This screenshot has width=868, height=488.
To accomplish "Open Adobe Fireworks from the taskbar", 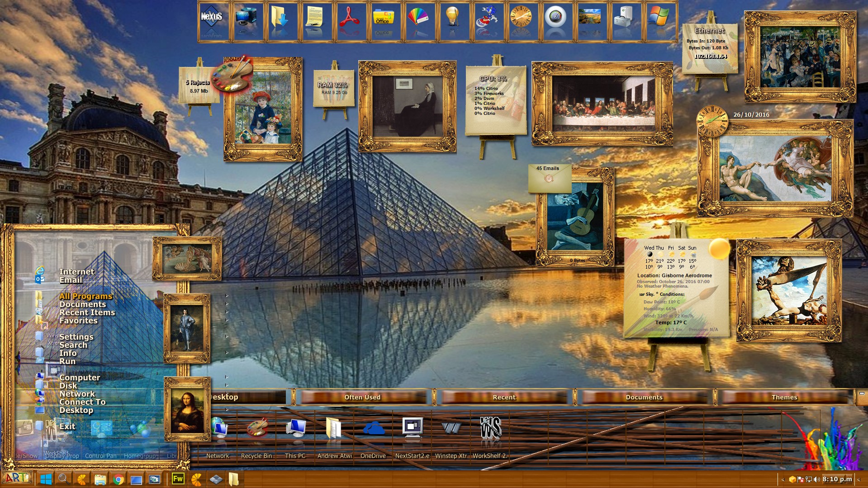I will pos(178,479).
